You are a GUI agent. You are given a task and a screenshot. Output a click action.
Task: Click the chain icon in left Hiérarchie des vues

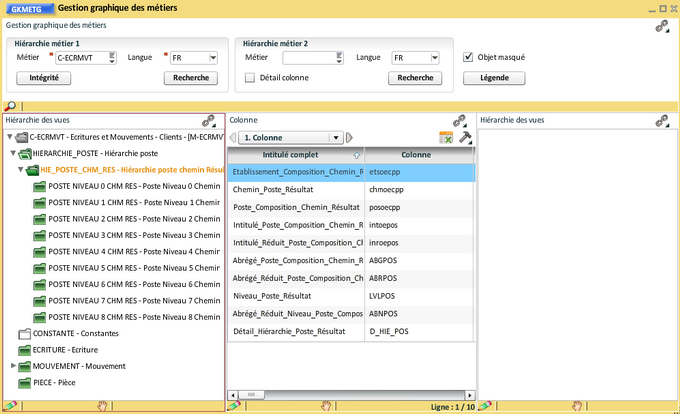(x=208, y=120)
